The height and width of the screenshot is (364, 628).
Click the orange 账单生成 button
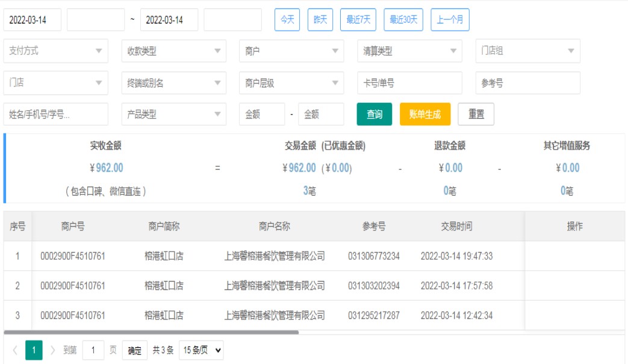tap(425, 114)
